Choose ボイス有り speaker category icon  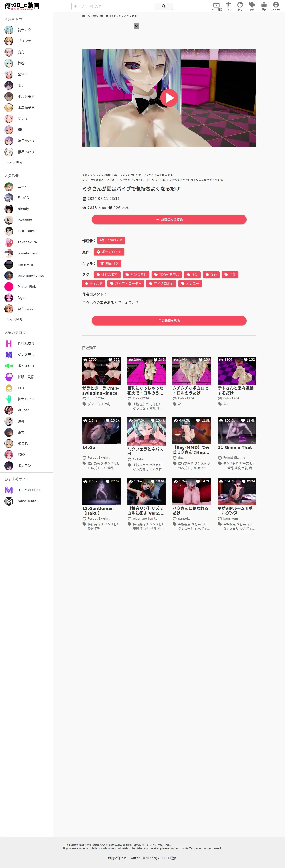[x=9, y=366]
